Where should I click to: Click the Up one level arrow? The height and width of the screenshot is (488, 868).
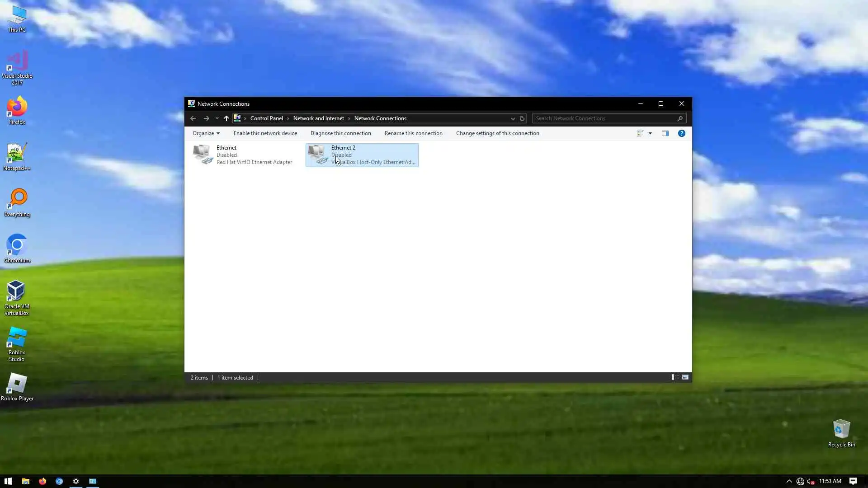[x=226, y=118]
